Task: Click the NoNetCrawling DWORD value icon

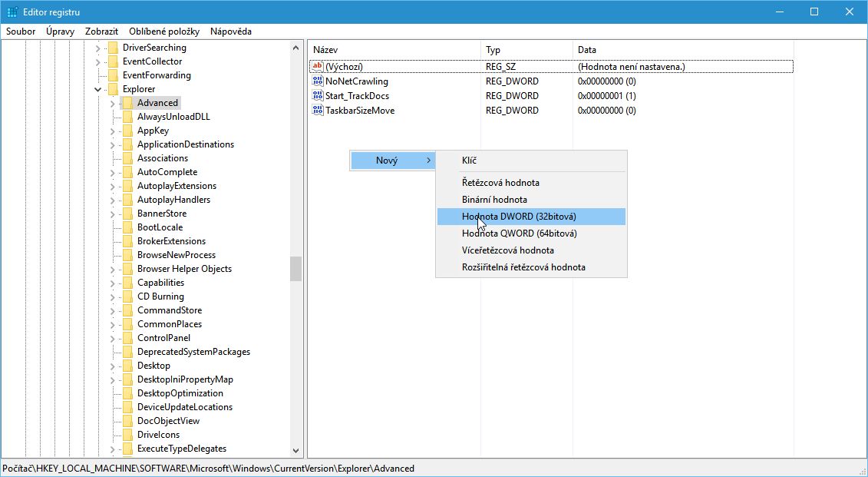Action: coord(318,81)
